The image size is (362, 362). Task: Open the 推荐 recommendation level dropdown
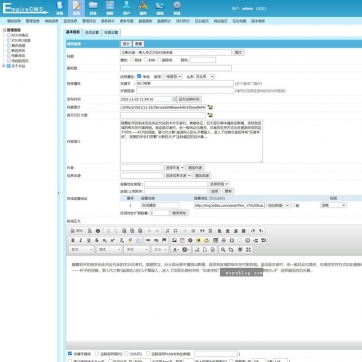[x=172, y=76]
